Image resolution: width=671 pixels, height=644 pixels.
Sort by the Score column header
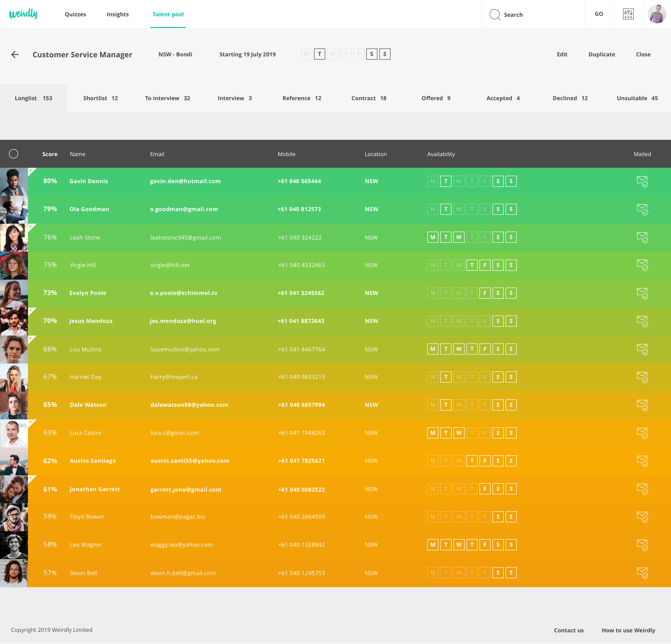(x=50, y=154)
